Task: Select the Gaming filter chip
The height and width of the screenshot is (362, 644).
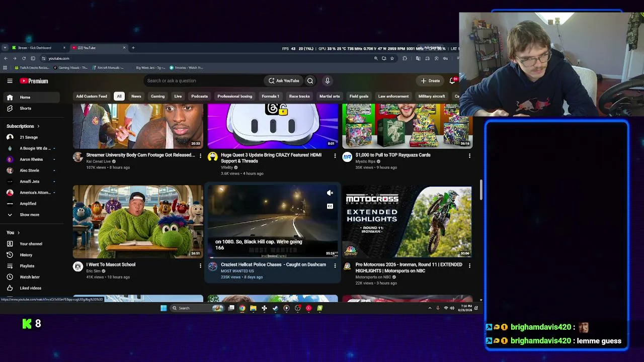Action: pos(157,96)
